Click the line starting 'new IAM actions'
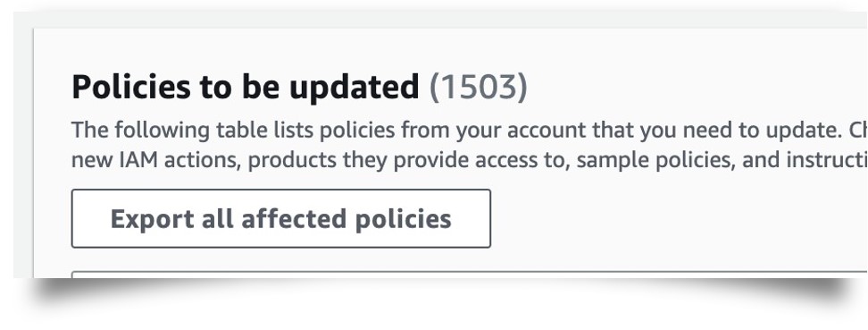 click(x=470, y=160)
